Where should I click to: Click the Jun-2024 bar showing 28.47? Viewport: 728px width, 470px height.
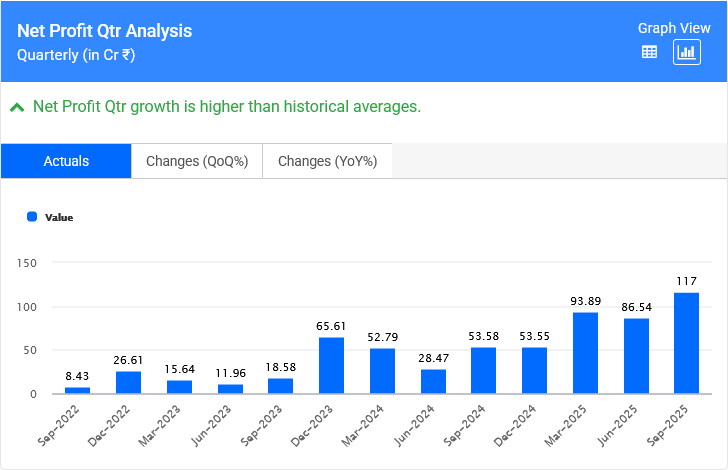pyautogui.click(x=433, y=381)
